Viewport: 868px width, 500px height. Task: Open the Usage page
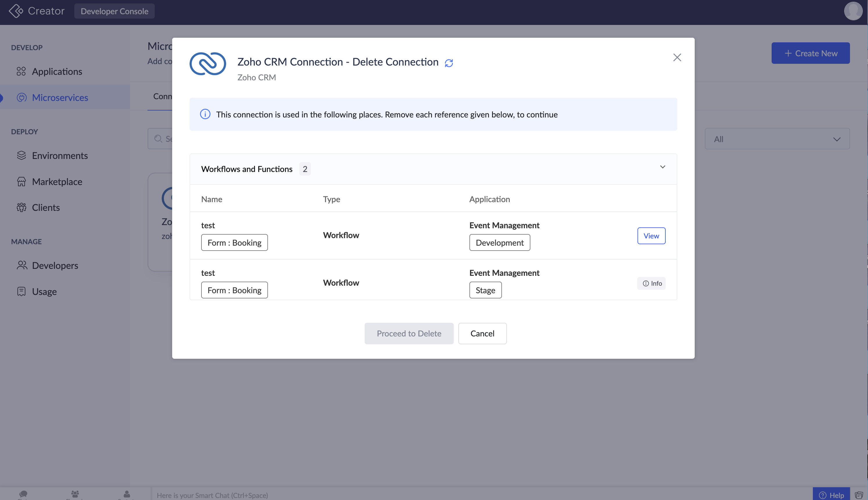[x=44, y=291]
